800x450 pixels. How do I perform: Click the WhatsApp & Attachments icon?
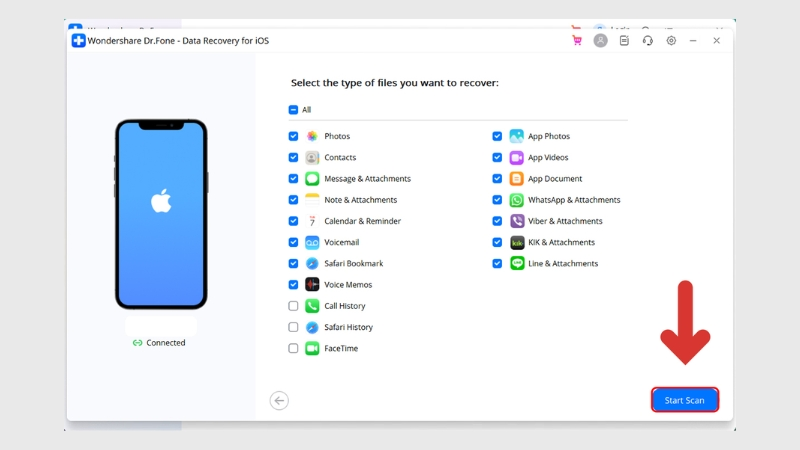click(x=517, y=200)
